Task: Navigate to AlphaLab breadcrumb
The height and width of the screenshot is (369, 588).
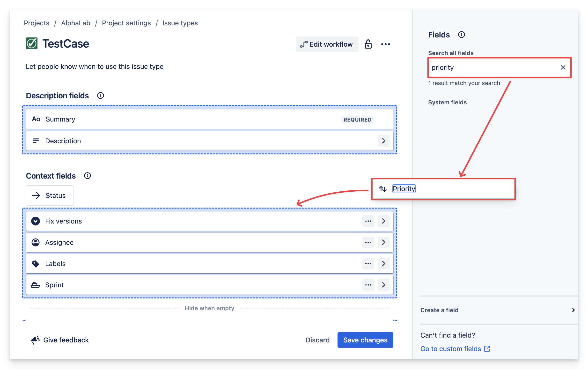Action: tap(75, 23)
